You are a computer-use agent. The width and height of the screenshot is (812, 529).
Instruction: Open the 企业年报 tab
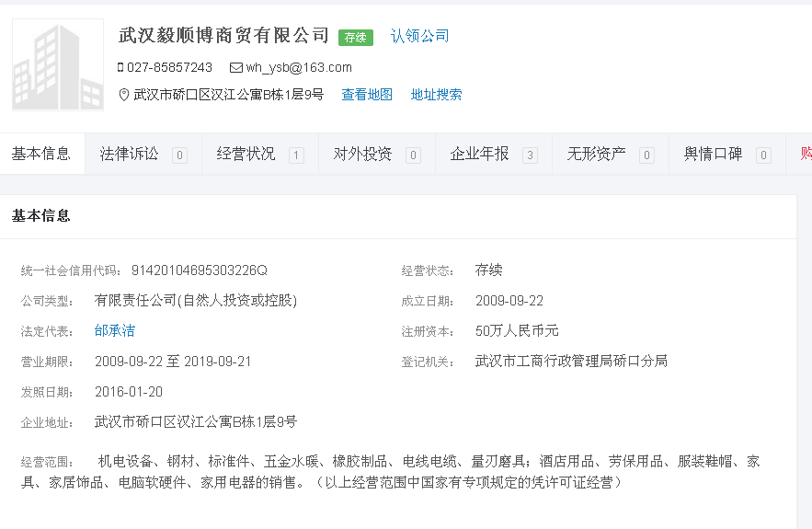point(480,154)
